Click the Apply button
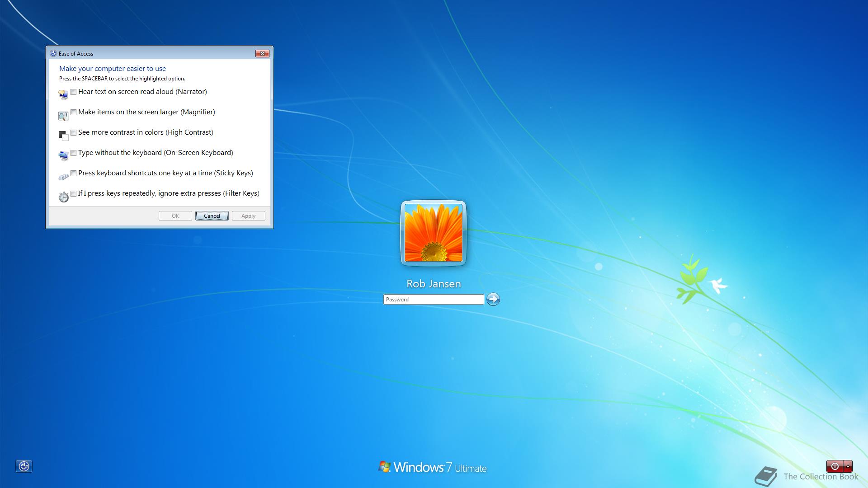The height and width of the screenshot is (488, 868). [x=249, y=216]
